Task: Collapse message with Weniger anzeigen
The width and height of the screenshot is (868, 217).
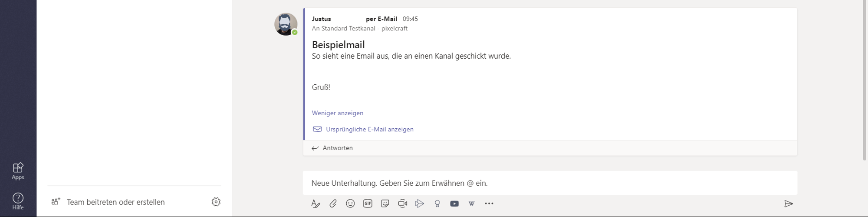Action: coord(338,113)
